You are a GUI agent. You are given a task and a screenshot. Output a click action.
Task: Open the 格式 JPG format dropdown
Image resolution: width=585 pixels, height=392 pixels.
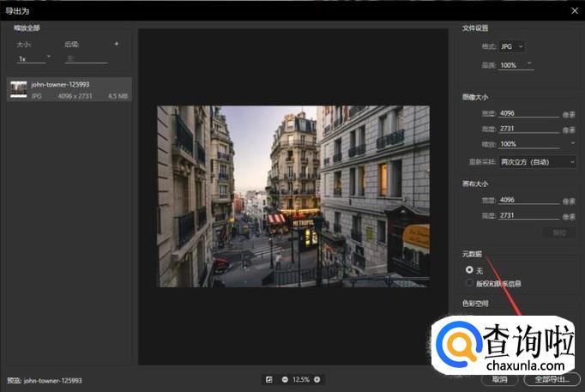point(510,46)
